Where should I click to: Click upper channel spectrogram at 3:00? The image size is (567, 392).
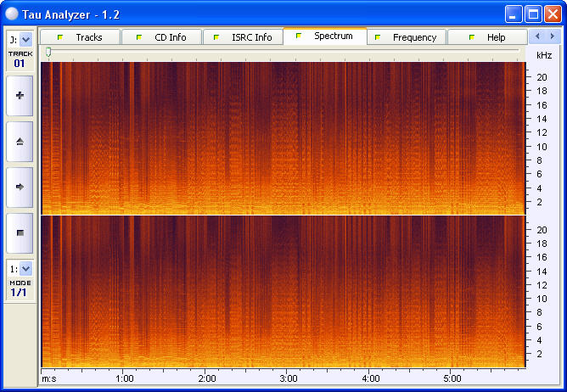[288, 137]
